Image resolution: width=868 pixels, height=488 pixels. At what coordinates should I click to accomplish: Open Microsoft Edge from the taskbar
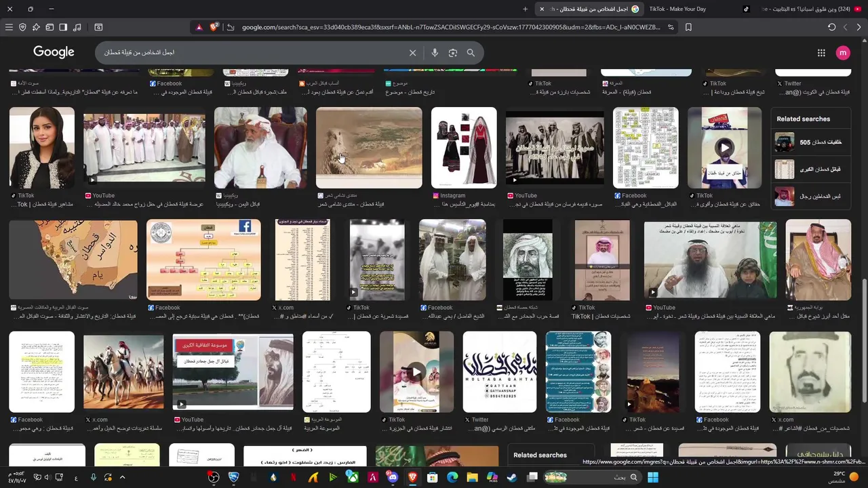(452, 477)
